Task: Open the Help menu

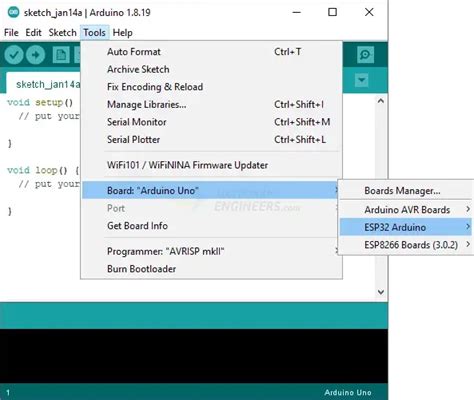Action: coord(122,33)
